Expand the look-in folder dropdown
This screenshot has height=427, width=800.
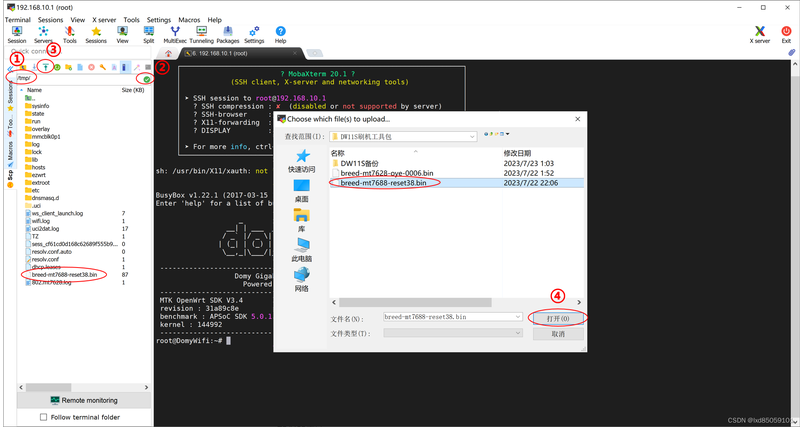pos(472,137)
